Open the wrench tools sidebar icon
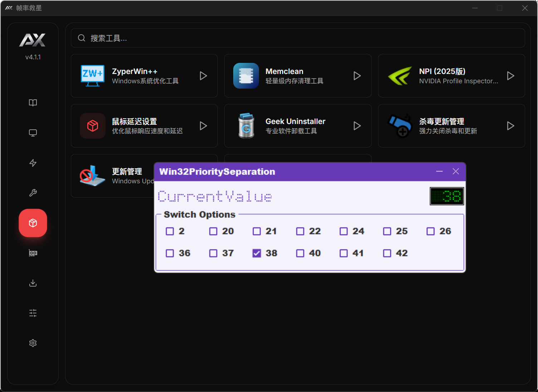Viewport: 538px width, 392px height. [x=33, y=193]
